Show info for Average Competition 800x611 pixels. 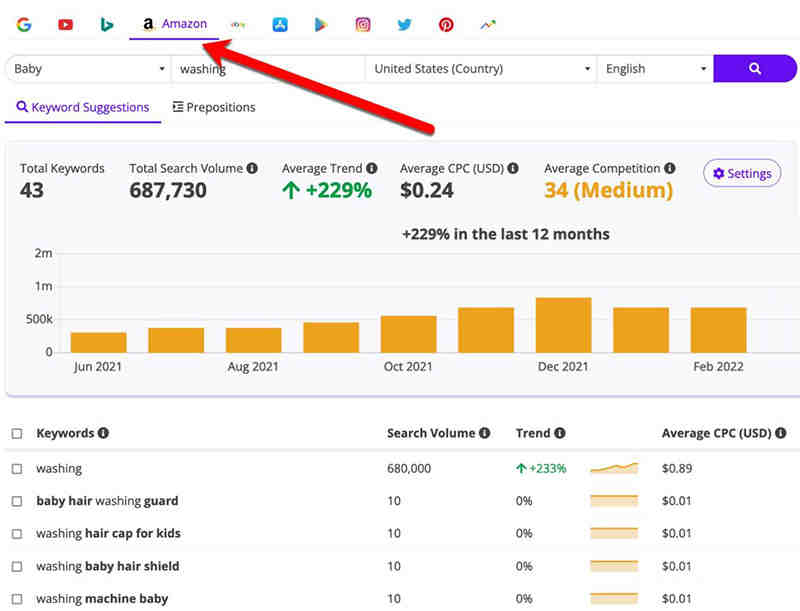[670, 168]
